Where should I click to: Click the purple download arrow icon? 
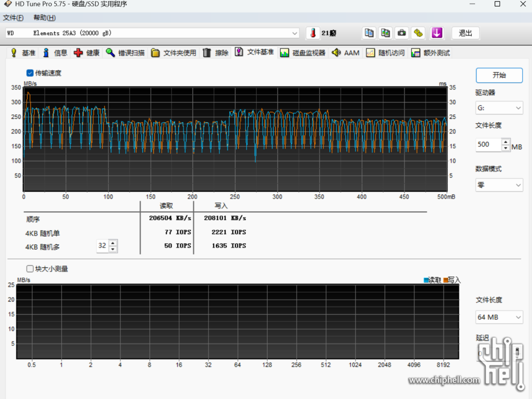pos(437,33)
